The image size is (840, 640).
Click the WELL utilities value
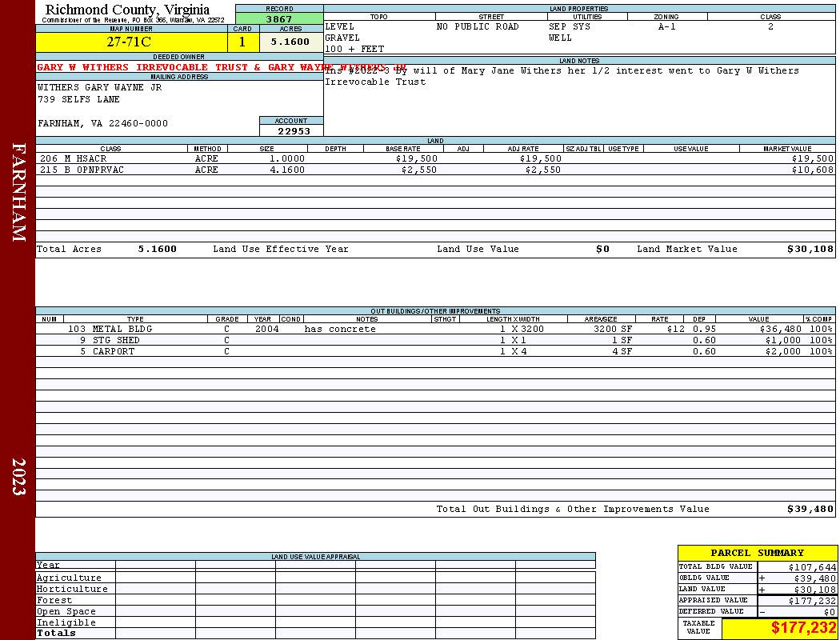click(x=560, y=38)
